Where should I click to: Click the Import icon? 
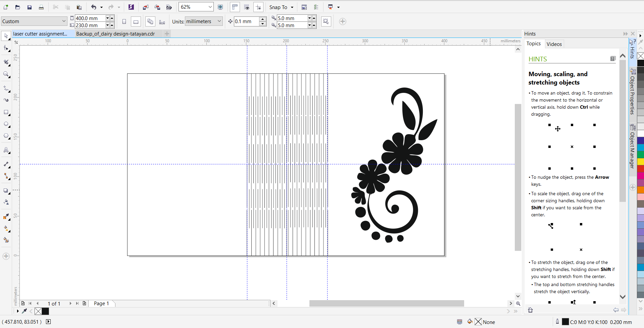(146, 7)
